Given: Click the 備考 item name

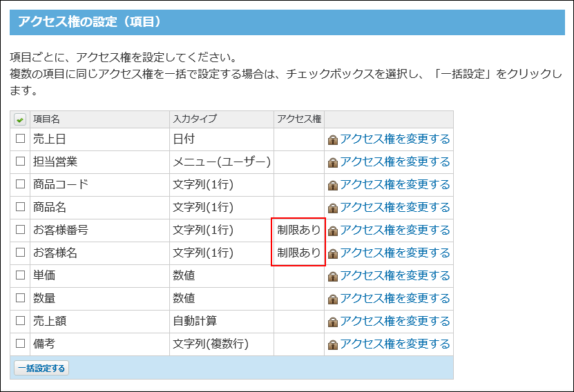Looking at the screenshot, I should tap(44, 344).
